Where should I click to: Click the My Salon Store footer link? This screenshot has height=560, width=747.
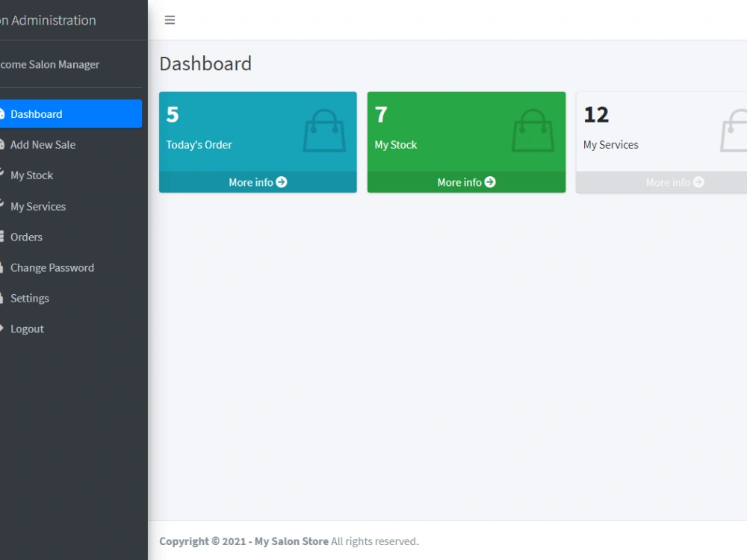point(291,541)
